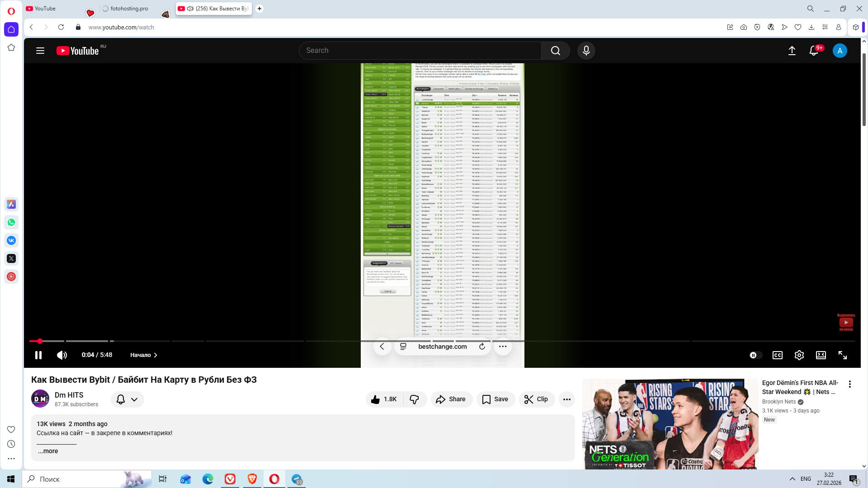Expand channel notification bell dropdown
The height and width of the screenshot is (488, 868).
point(127,399)
